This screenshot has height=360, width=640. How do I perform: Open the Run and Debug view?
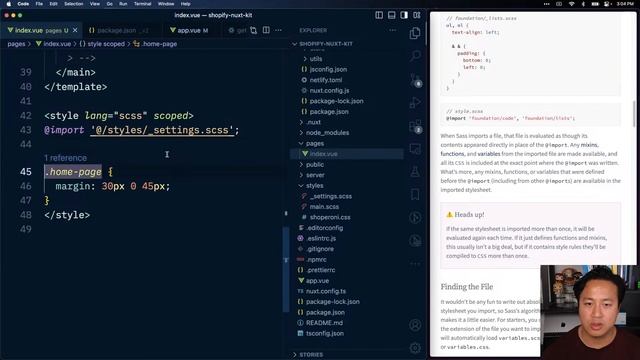click(x=415, y=102)
